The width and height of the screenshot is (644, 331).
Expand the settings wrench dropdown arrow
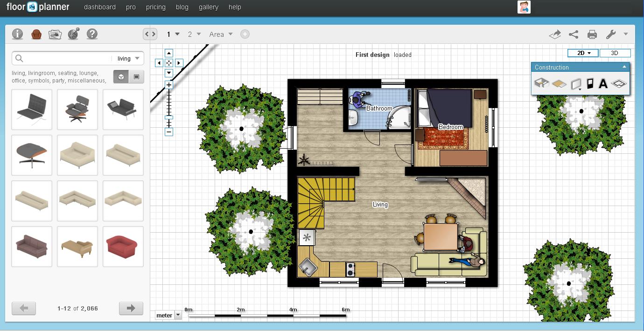tap(625, 34)
